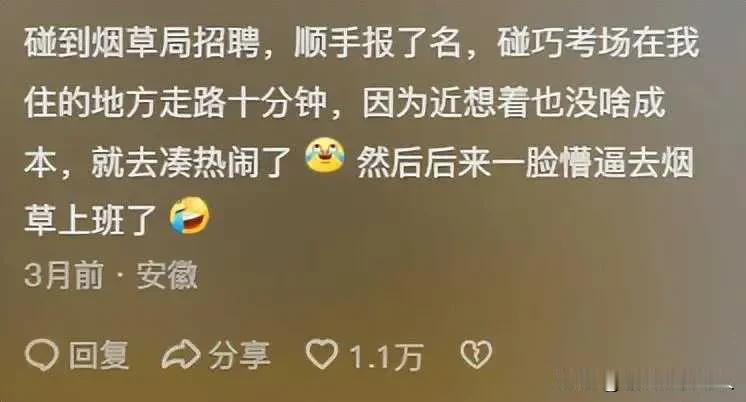The width and height of the screenshot is (746, 402).
Task: Click the phrase 顺手报了名
Action: pyautogui.click(x=377, y=43)
